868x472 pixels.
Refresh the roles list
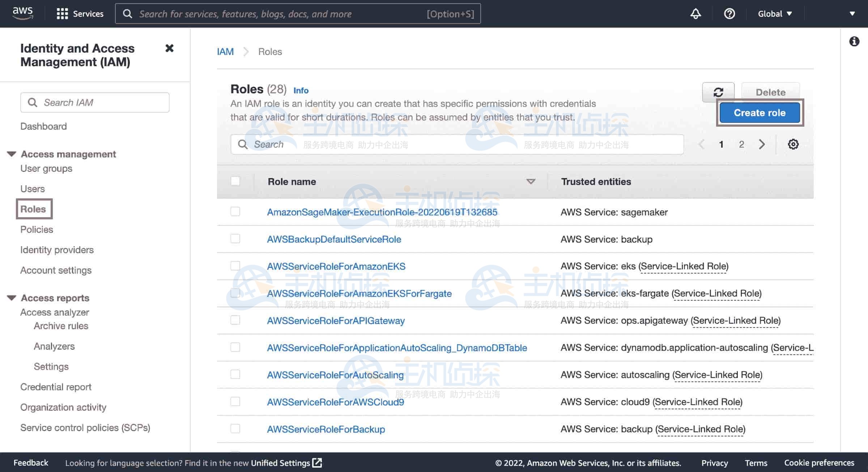(718, 92)
